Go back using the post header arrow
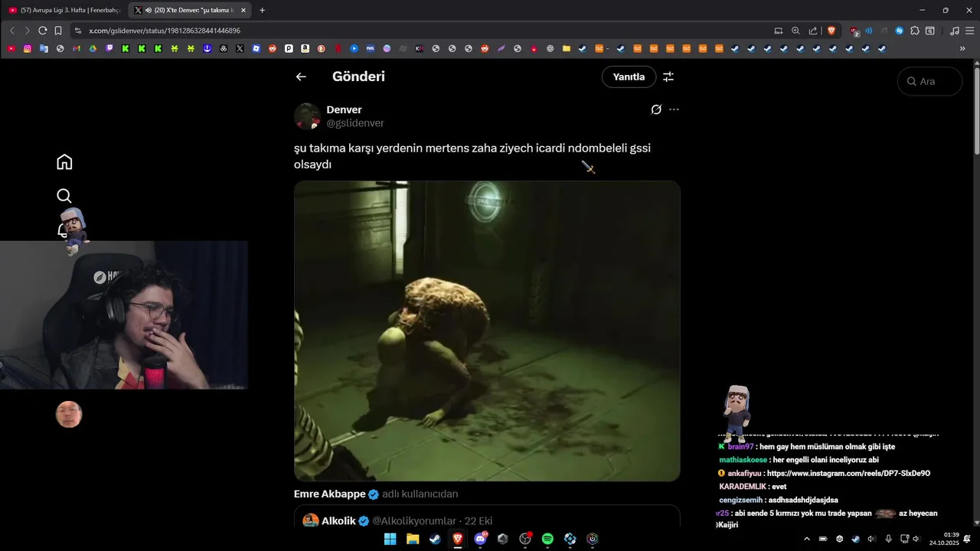Image resolution: width=980 pixels, height=551 pixels. [x=301, y=77]
